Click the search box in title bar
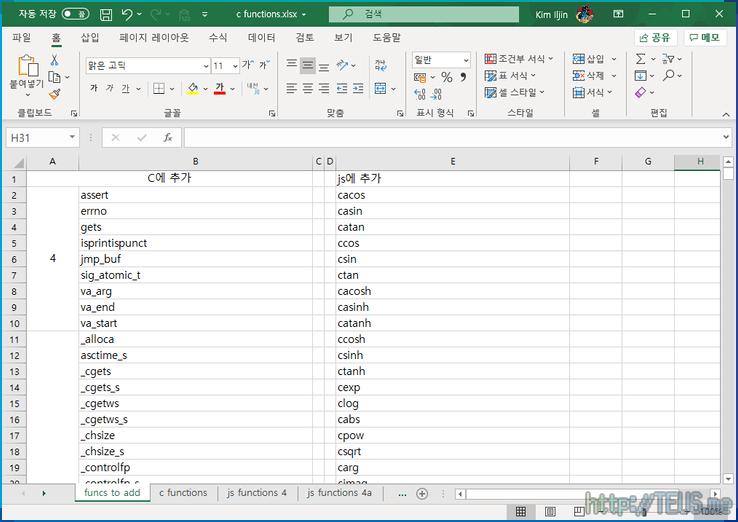738x522 pixels. 424,14
